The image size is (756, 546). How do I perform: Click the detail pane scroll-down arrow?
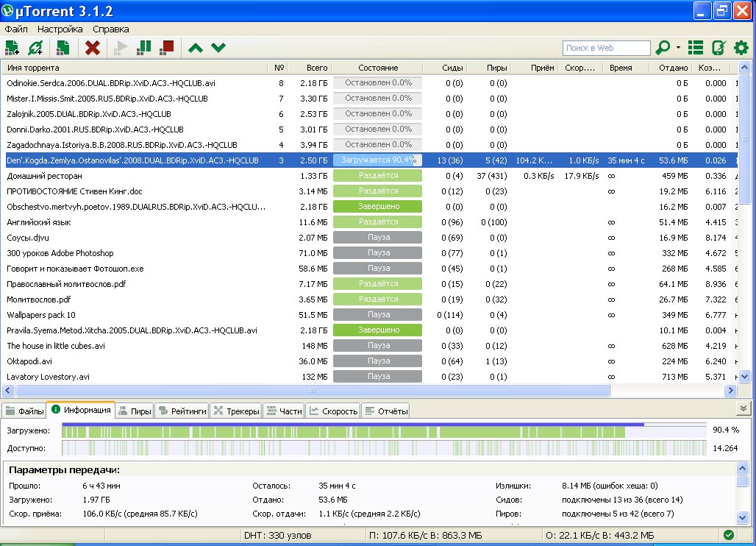(742, 517)
